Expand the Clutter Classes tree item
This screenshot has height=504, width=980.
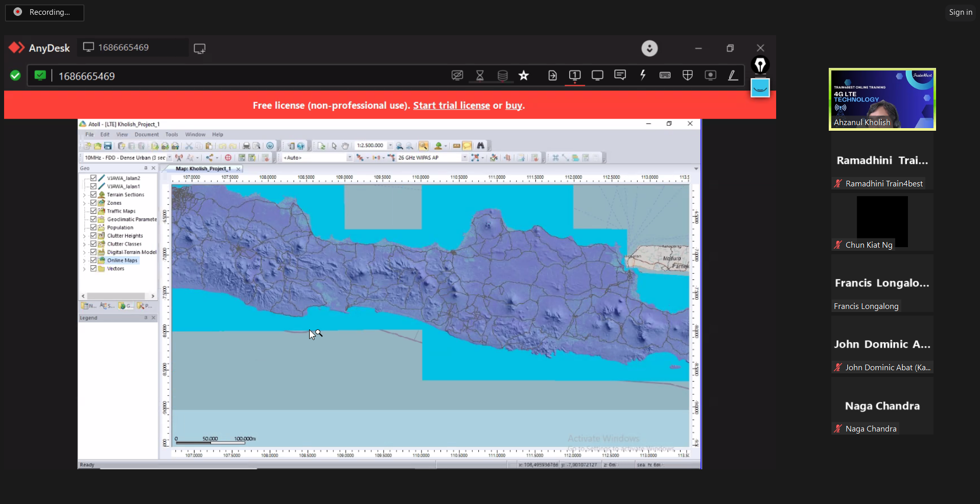85,244
